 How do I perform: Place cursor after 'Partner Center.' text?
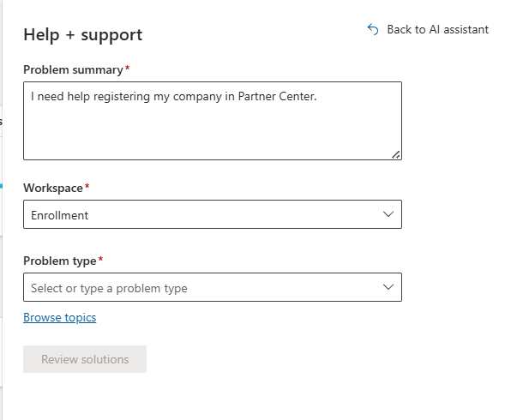pos(318,97)
